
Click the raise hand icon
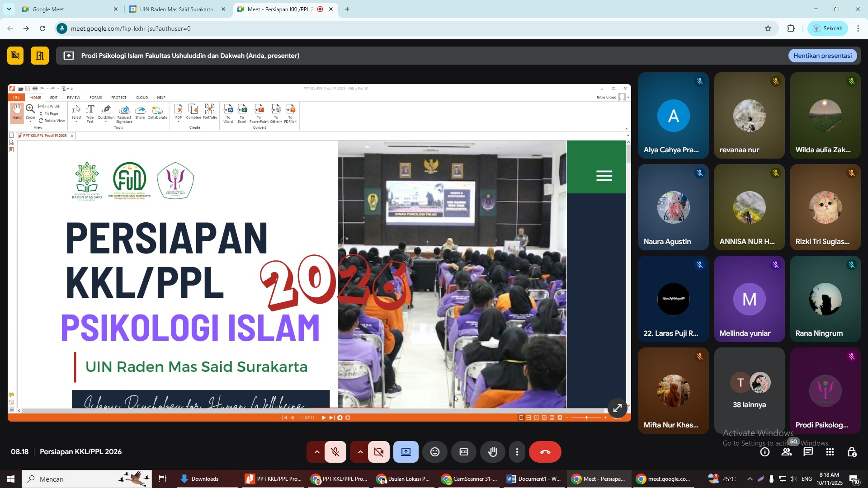click(x=492, y=452)
